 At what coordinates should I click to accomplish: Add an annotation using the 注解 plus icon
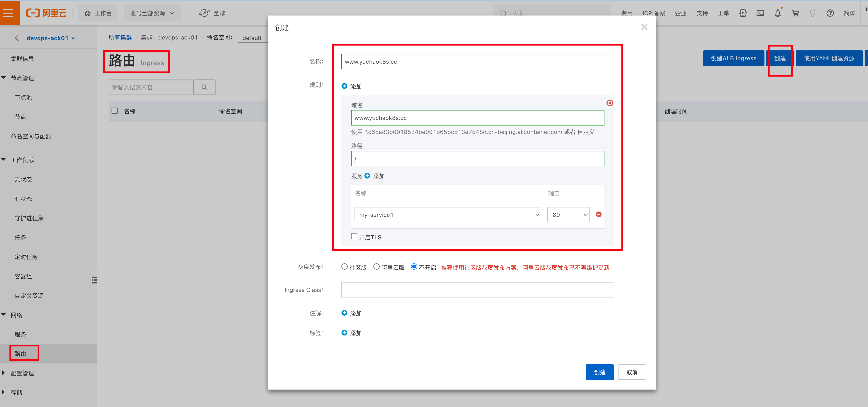pos(344,313)
